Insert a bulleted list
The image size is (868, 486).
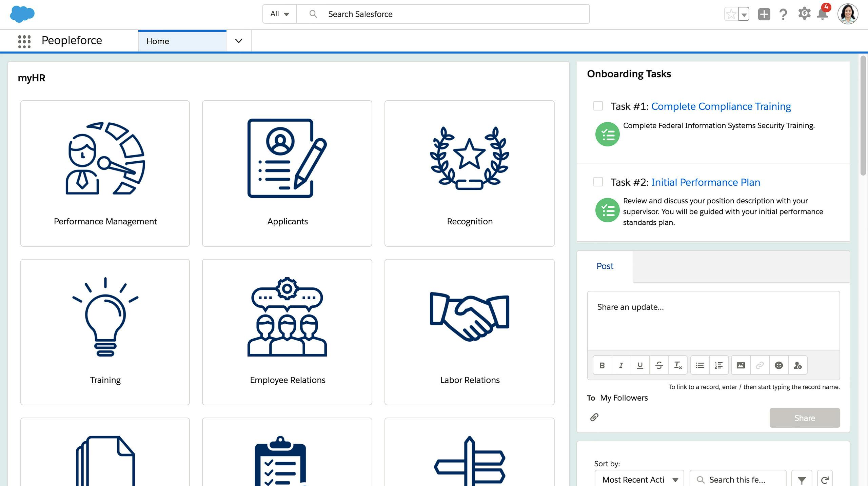click(700, 365)
